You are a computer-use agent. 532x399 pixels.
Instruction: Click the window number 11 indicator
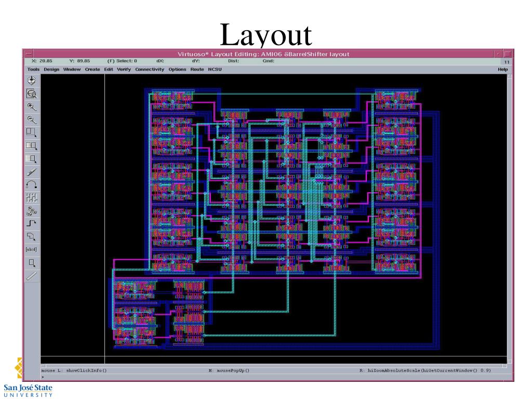pyautogui.click(x=507, y=62)
